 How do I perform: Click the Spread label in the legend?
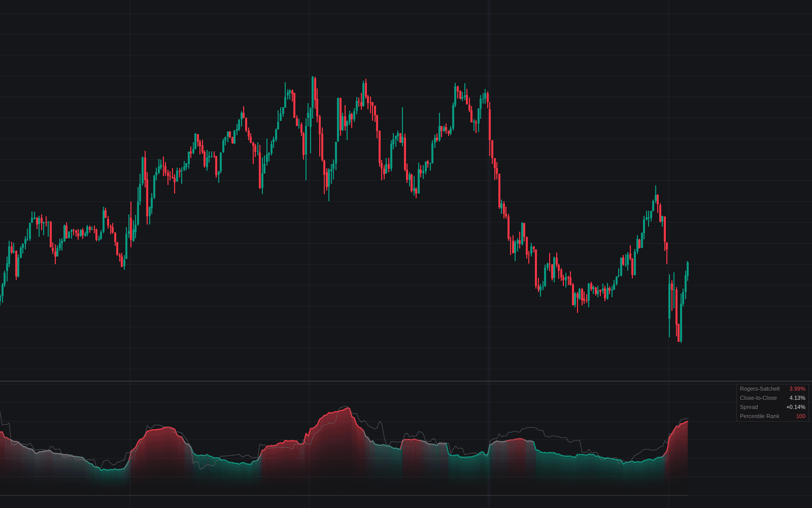749,407
